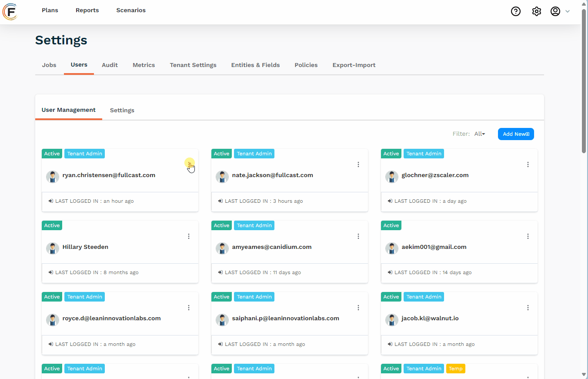Click 'LAST LOGGED IN : 8 months ago'
588x379 pixels.
click(97, 272)
